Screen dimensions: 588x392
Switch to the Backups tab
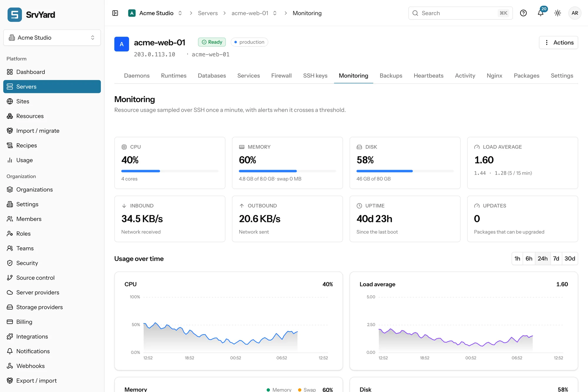click(391, 76)
